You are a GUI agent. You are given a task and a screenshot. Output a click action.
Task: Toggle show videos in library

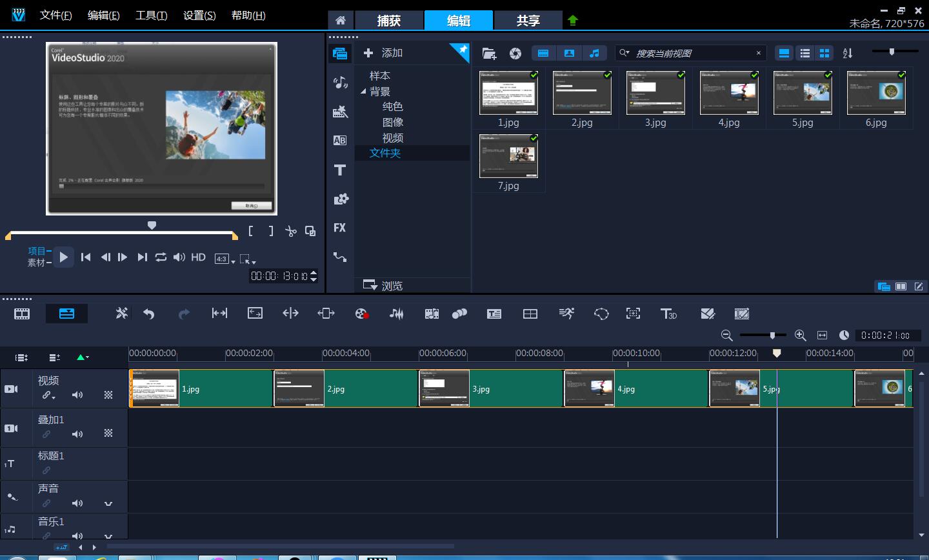[x=543, y=54]
